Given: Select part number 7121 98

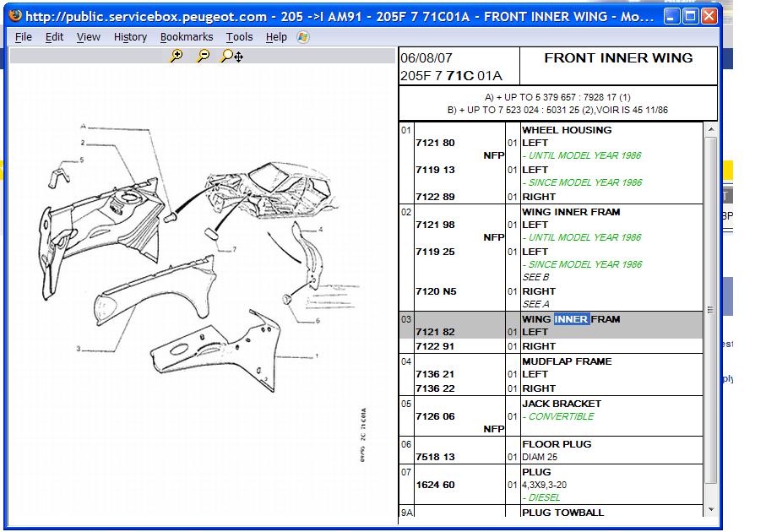Looking at the screenshot, I should [435, 225].
